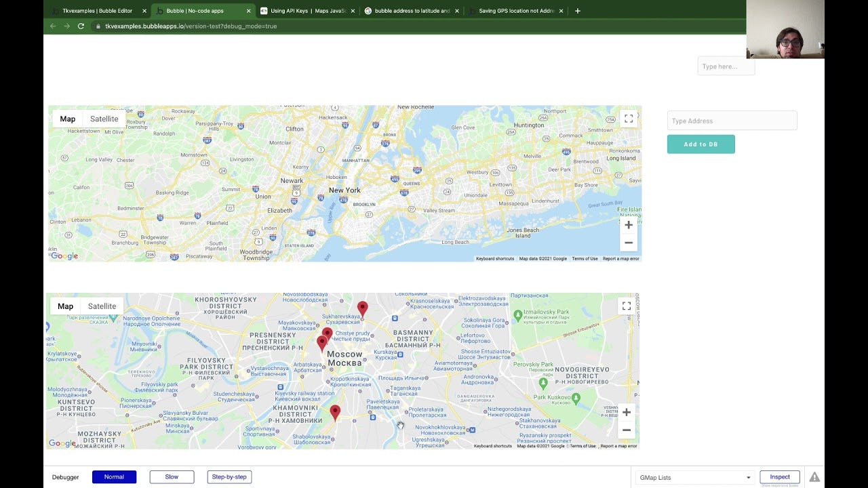
Task: Open Terms of Use on Moscow map
Action: pyautogui.click(x=583, y=446)
